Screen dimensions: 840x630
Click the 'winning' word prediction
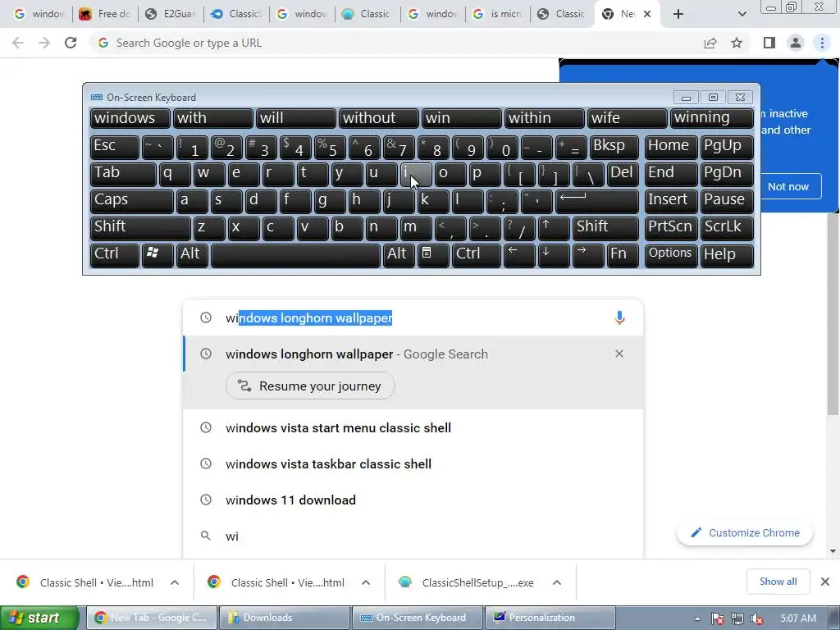tap(711, 118)
